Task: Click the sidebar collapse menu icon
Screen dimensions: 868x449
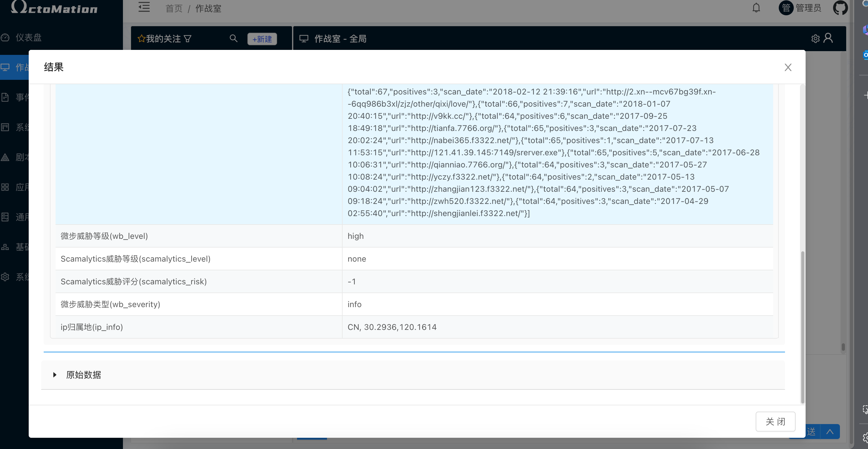Action: point(144,7)
